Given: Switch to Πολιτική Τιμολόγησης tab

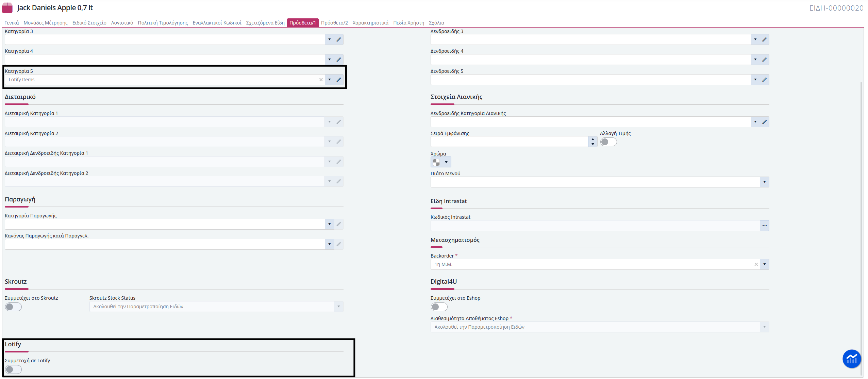Looking at the screenshot, I should (163, 23).
